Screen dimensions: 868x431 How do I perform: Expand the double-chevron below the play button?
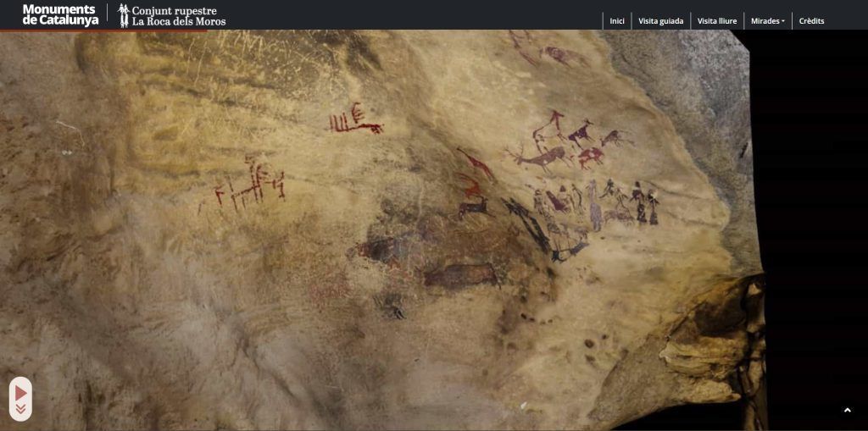click(20, 410)
